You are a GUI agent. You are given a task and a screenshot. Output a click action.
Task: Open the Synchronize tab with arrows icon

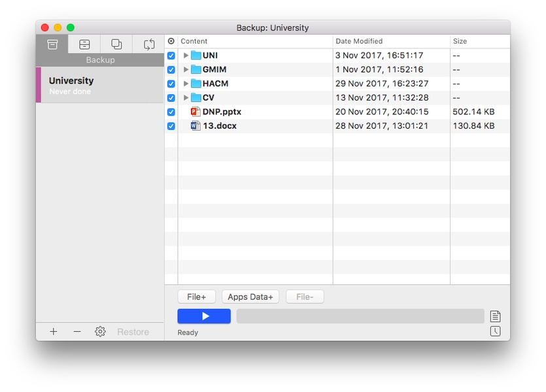[x=149, y=44]
